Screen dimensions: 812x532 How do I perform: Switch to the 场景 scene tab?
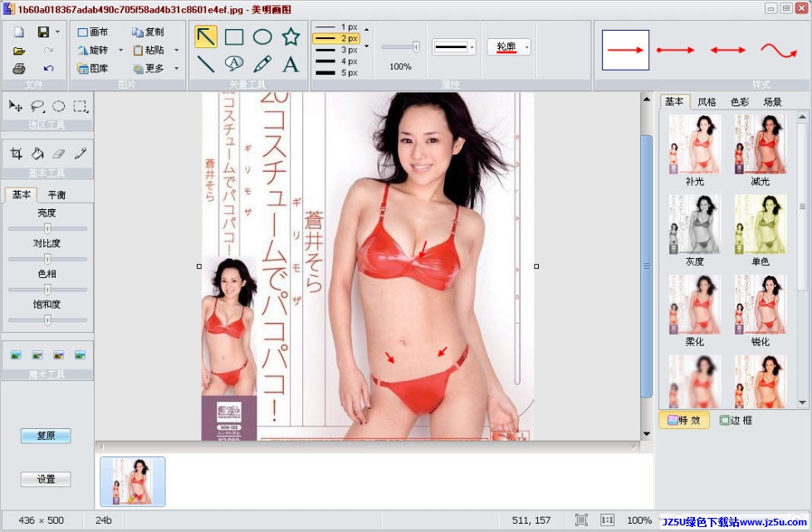click(x=772, y=102)
